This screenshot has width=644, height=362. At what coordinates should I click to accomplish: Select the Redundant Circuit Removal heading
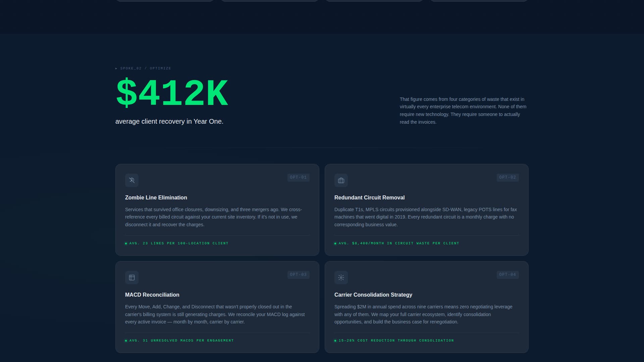(x=369, y=197)
